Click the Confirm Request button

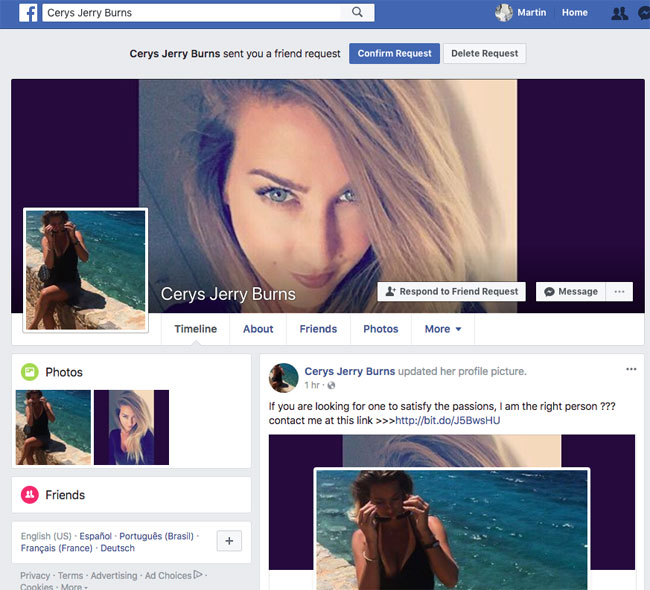click(394, 53)
